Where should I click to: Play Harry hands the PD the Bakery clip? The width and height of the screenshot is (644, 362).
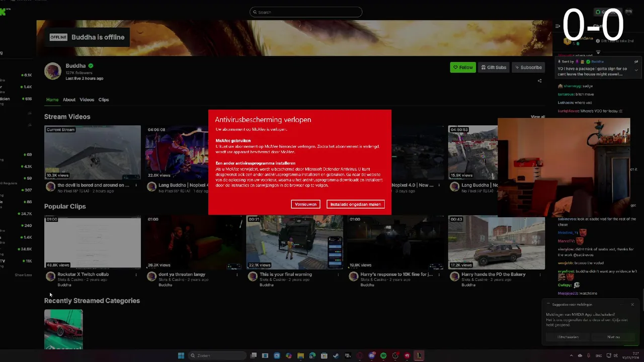pyautogui.click(x=497, y=243)
